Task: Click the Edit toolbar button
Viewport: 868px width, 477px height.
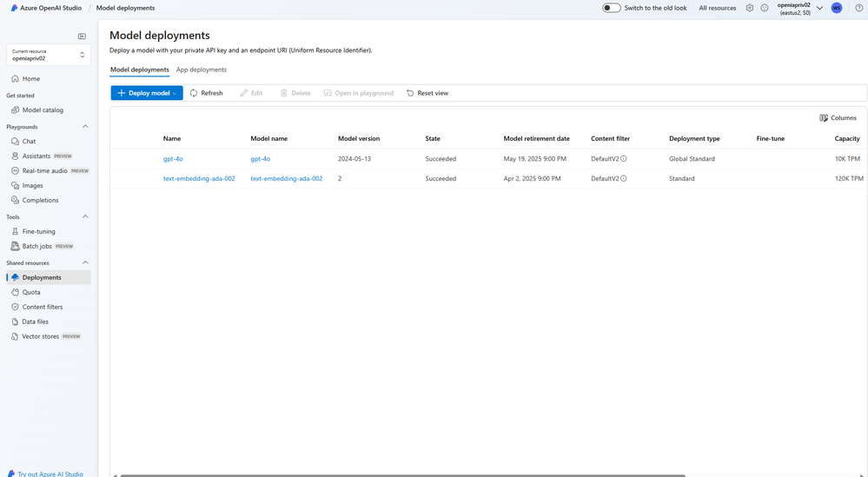Action: 252,93
